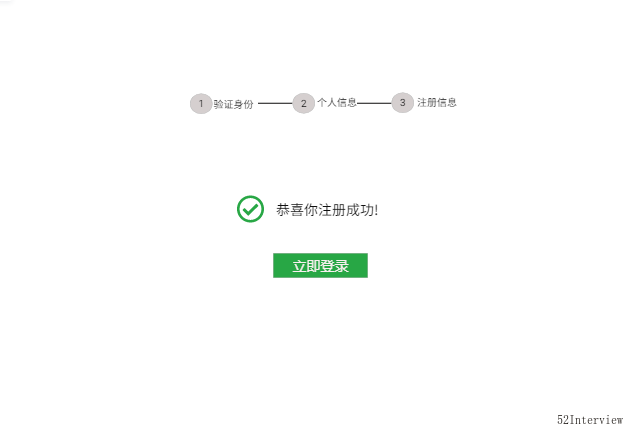The image size is (634, 436).
Task: Click the 注册成功 portion of the message
Action: 346,210
